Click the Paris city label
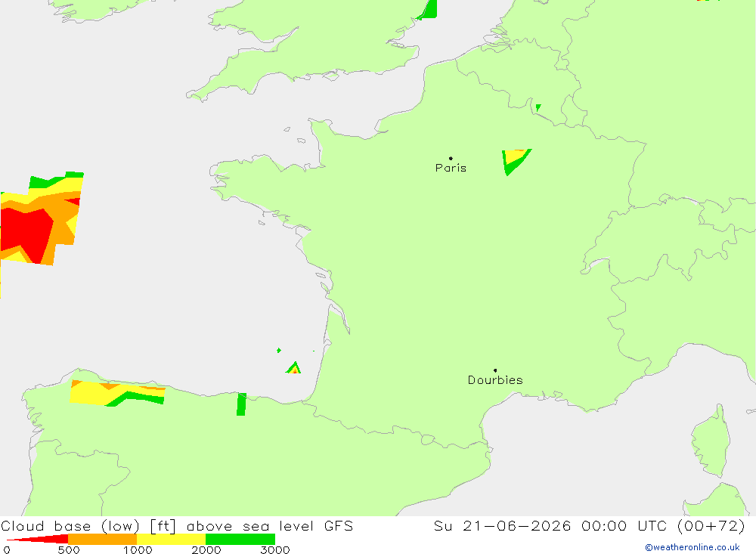This screenshot has height=554, width=756. click(x=451, y=168)
